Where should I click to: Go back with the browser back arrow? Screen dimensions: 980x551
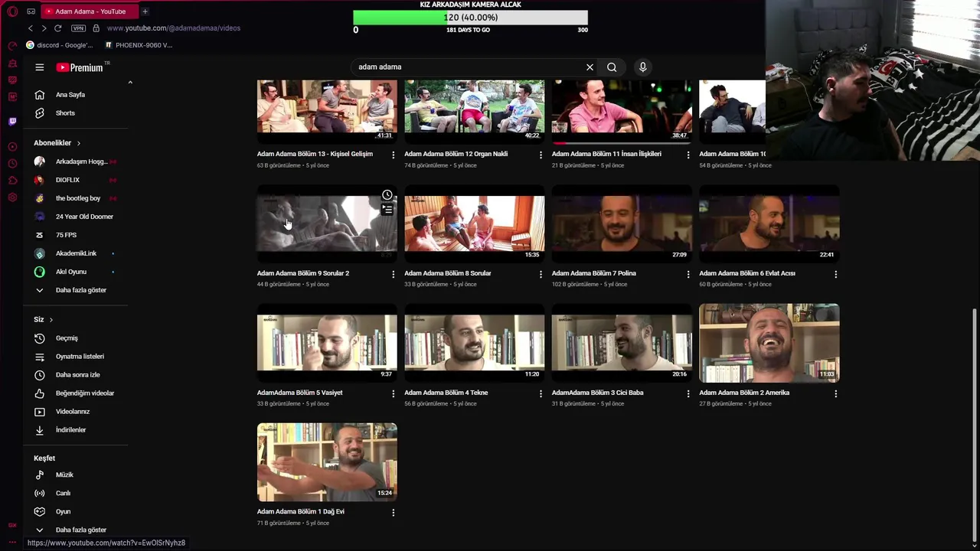[x=31, y=28]
